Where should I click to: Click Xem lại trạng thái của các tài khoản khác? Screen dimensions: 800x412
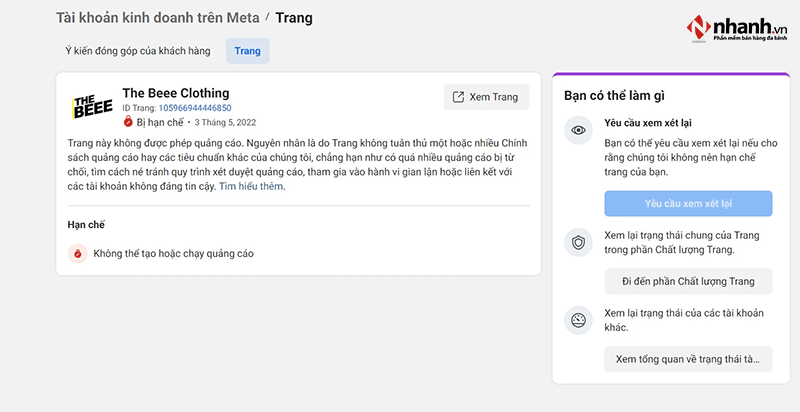(x=684, y=320)
